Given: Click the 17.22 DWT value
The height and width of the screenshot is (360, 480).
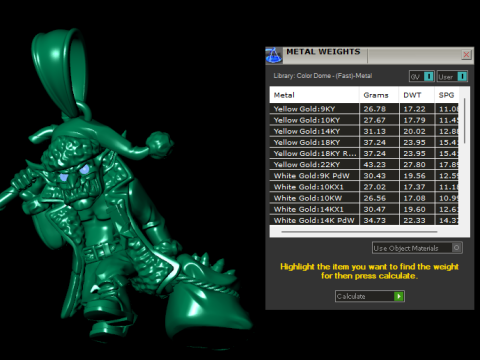Looking at the screenshot, I should pos(414,109).
